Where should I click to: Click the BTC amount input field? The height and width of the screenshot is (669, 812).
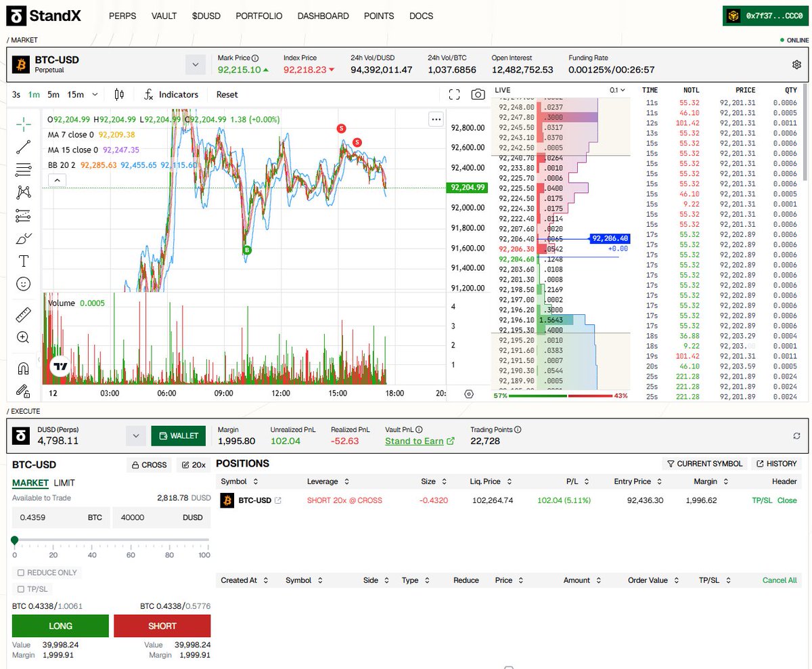pos(60,517)
